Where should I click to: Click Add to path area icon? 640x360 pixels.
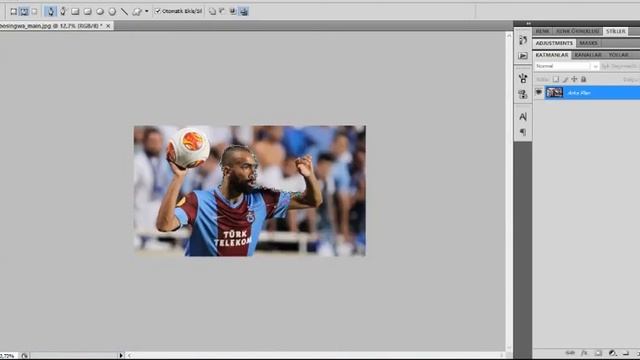[x=212, y=11]
